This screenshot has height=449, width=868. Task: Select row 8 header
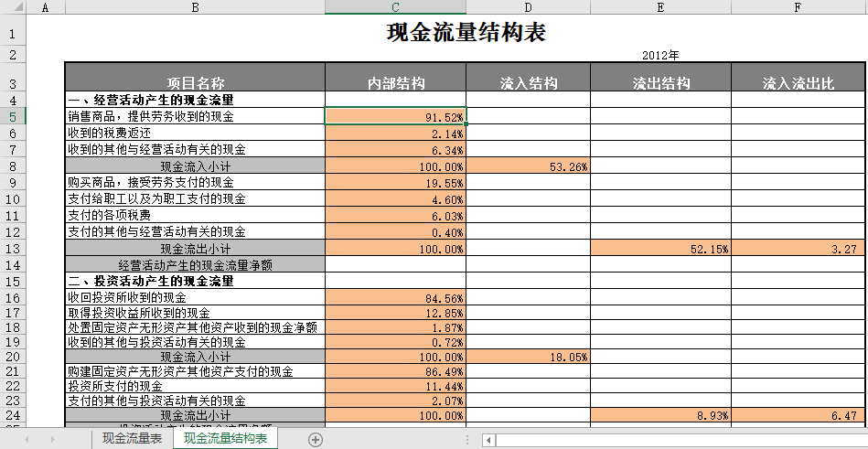coord(13,166)
